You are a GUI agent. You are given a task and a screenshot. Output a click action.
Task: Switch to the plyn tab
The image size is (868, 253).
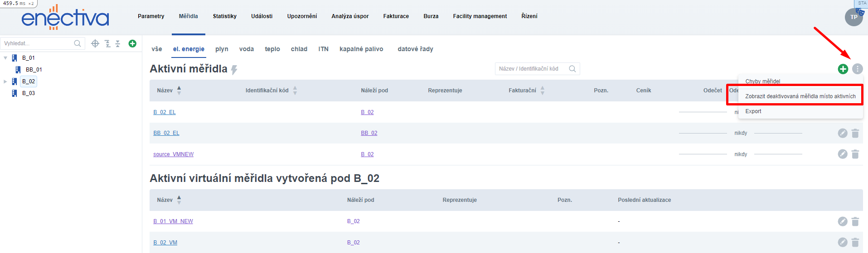[x=222, y=49]
